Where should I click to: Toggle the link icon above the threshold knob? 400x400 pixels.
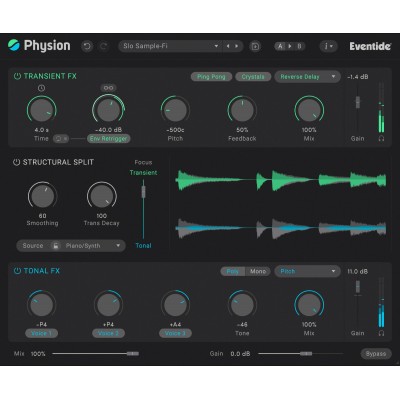click(108, 88)
